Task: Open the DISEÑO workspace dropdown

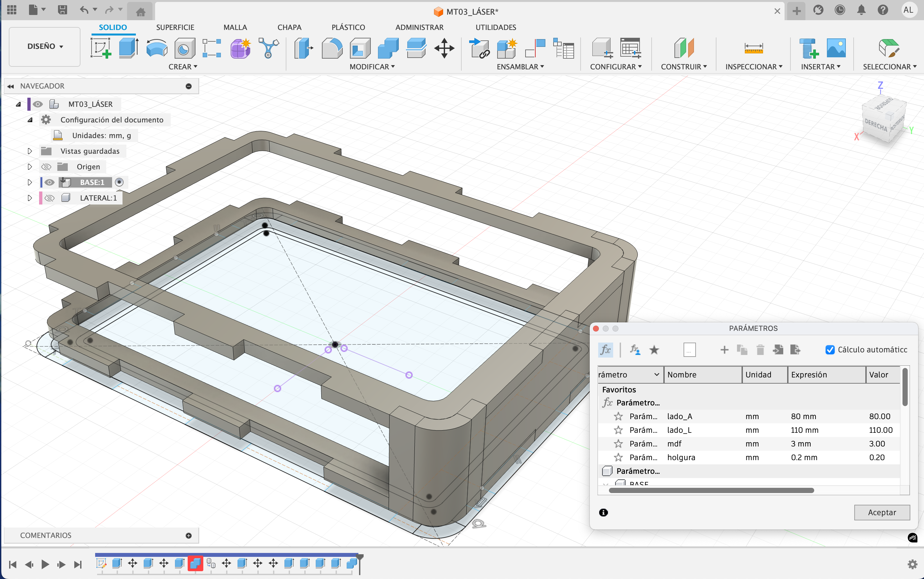Action: pyautogui.click(x=45, y=46)
